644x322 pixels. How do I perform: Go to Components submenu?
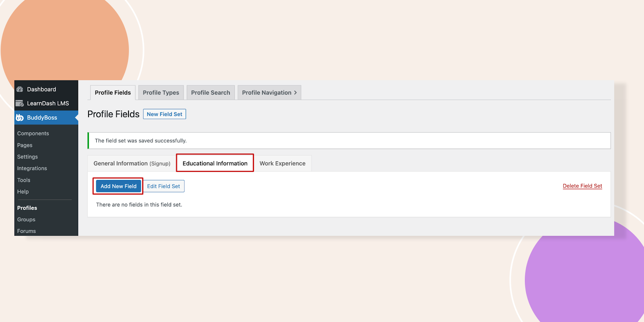point(33,134)
